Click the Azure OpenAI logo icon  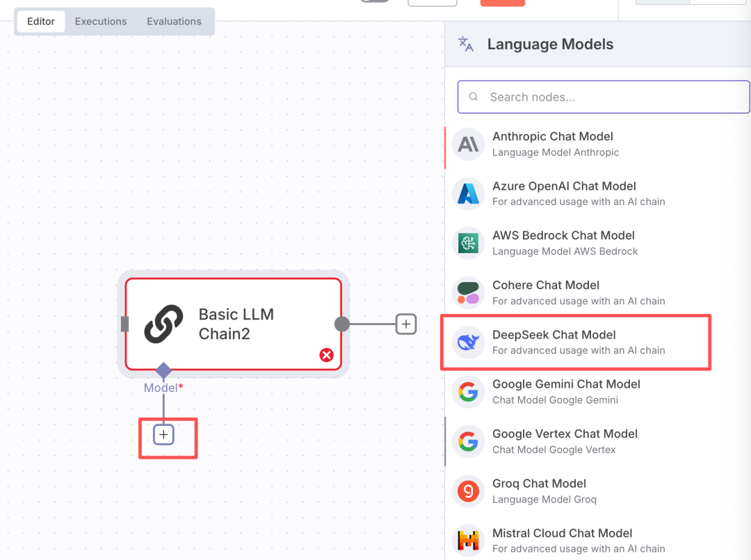[x=468, y=194]
